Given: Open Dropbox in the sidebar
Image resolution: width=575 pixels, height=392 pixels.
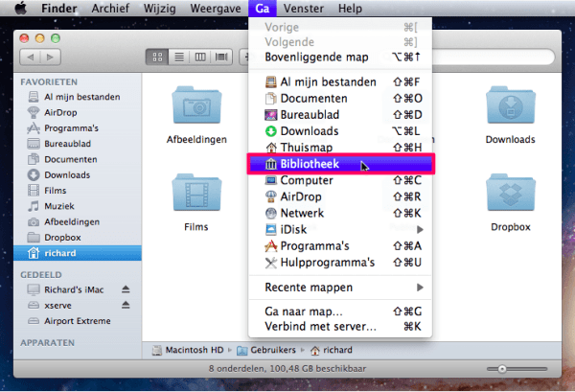Looking at the screenshot, I should (x=78, y=238).
